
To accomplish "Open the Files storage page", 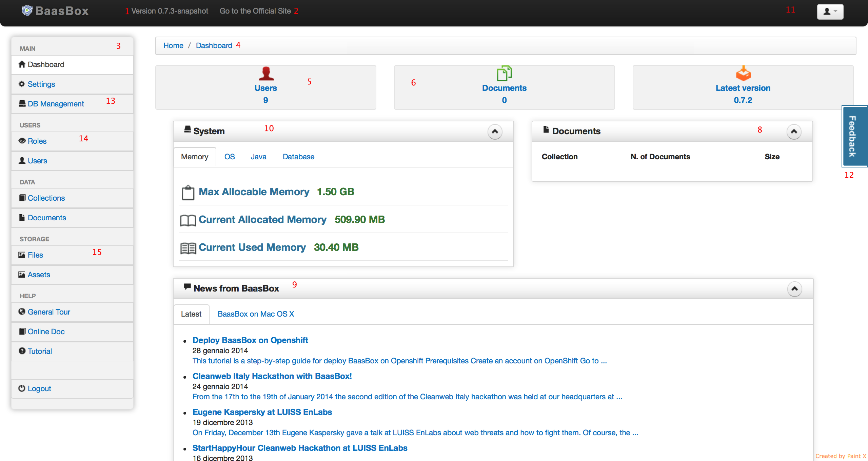I will click(x=72, y=255).
